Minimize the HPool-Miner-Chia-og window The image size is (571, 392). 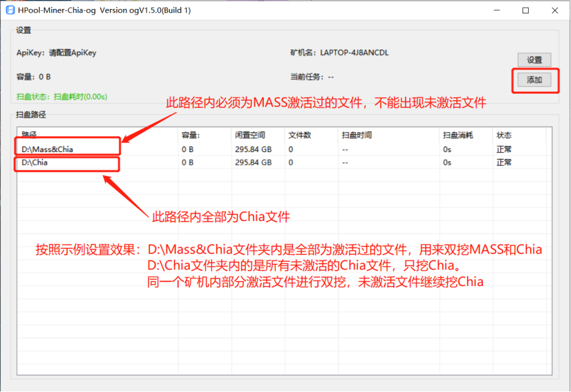[496, 10]
